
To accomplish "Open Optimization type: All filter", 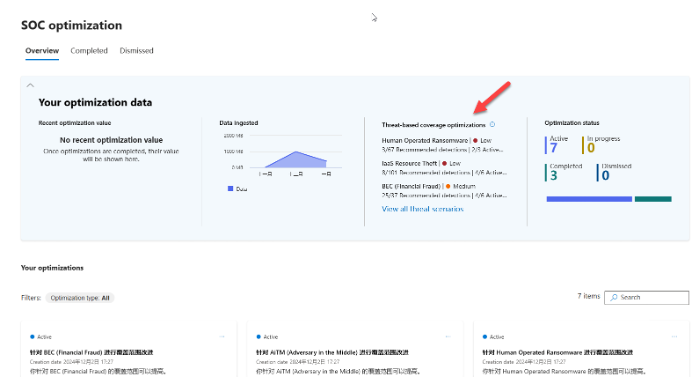I will [80, 298].
